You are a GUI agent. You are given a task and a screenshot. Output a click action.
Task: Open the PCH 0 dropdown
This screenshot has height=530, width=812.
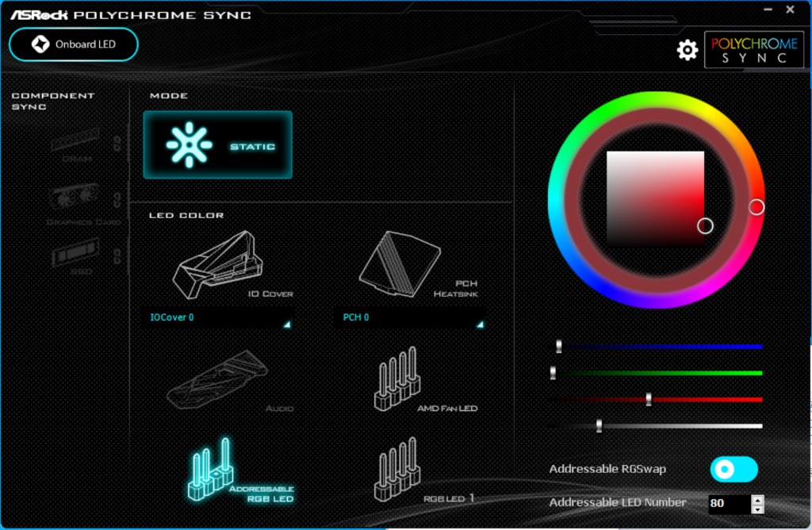click(411, 317)
